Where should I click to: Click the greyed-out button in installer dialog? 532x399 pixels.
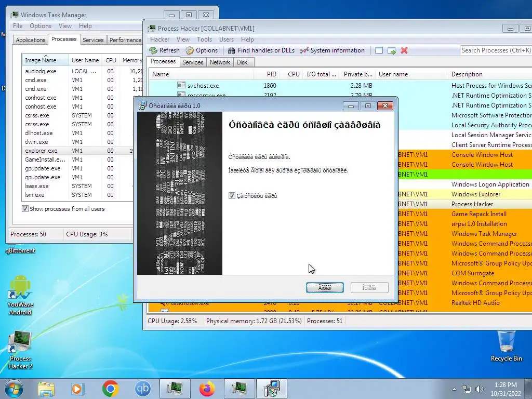(x=369, y=288)
